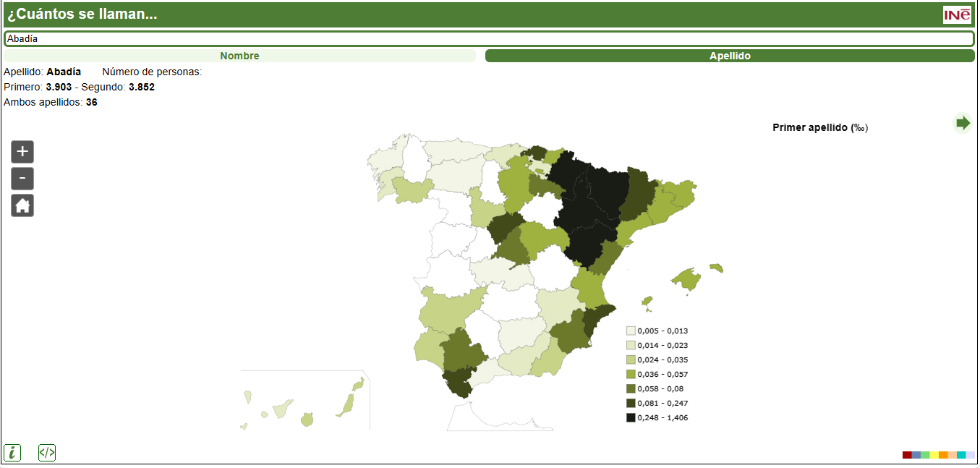The height and width of the screenshot is (468, 980).
Task: Open the information icon
Action: click(x=12, y=453)
